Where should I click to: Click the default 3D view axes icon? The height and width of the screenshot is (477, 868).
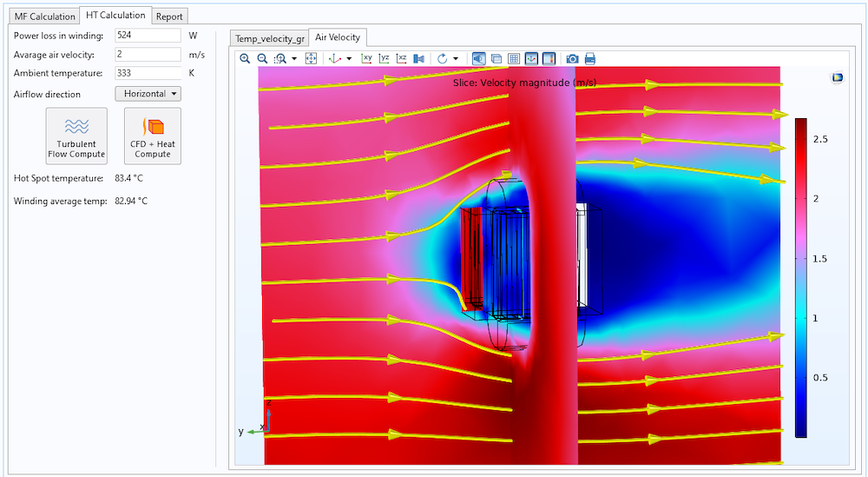click(334, 58)
